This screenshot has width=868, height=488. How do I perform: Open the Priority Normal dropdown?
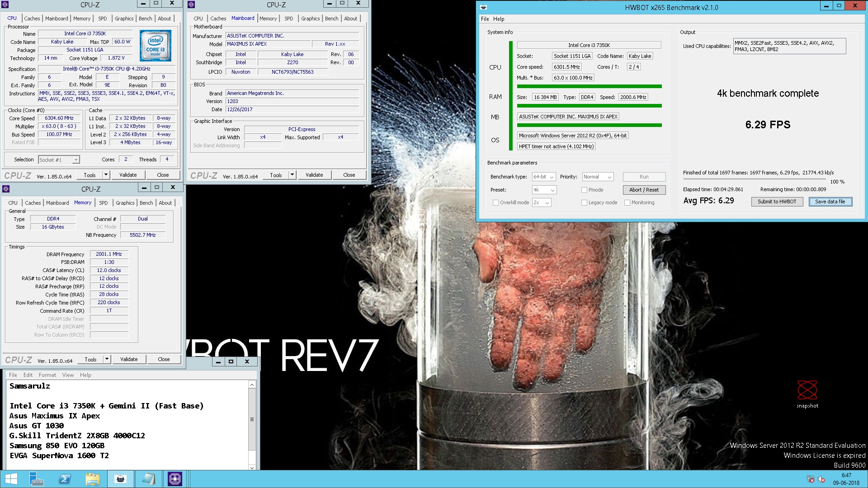[x=597, y=177]
